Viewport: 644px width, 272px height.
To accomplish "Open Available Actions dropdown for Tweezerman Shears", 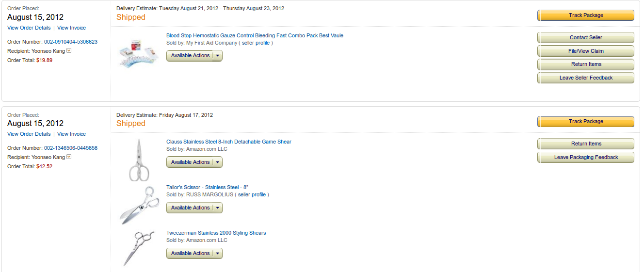I will (x=218, y=254).
